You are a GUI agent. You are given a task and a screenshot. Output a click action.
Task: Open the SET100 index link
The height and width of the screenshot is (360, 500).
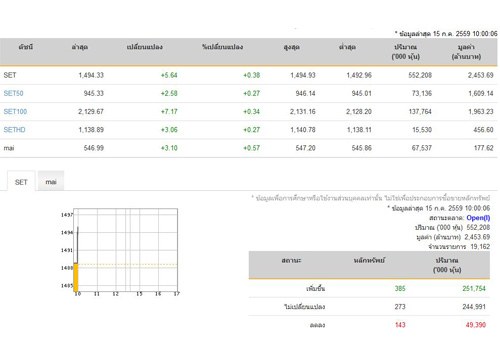coord(15,111)
